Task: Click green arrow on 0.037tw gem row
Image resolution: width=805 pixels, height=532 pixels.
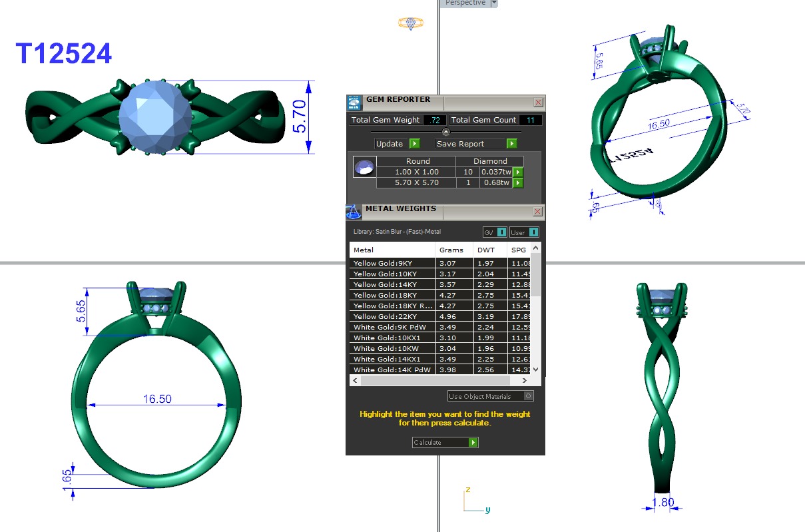Action: (x=517, y=172)
